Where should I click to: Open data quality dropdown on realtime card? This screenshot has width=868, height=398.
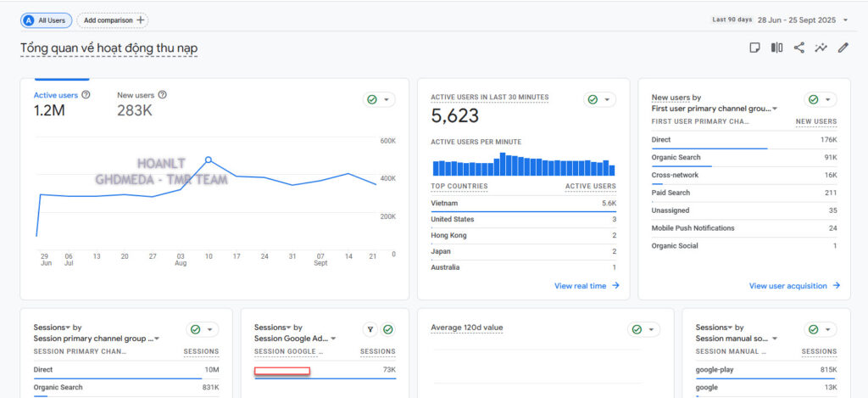600,99
